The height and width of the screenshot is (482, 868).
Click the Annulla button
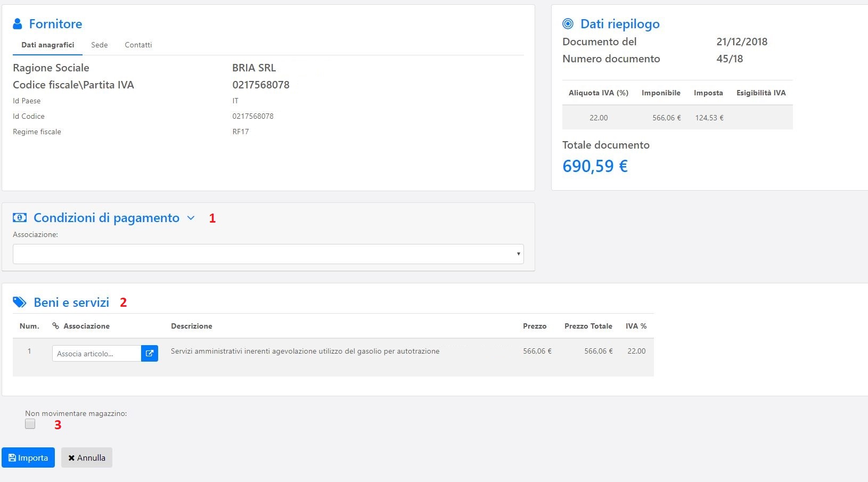click(87, 458)
